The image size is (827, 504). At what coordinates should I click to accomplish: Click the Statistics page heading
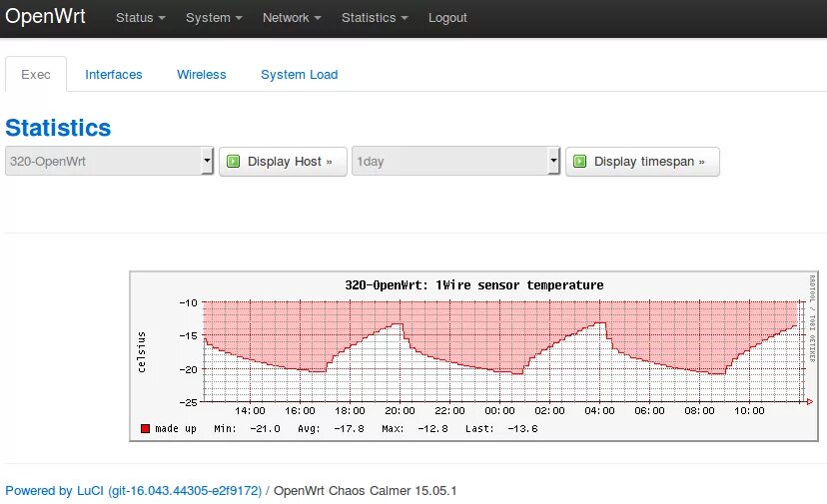coord(58,128)
